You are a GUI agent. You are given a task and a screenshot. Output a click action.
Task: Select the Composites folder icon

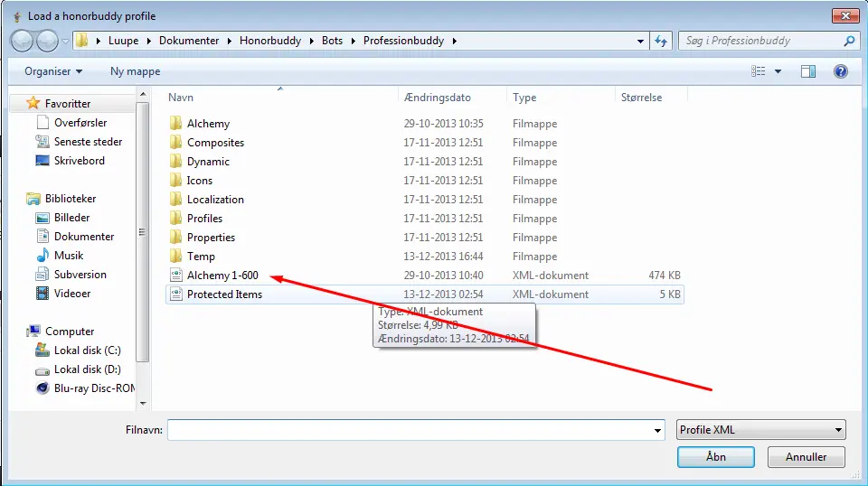tap(176, 142)
